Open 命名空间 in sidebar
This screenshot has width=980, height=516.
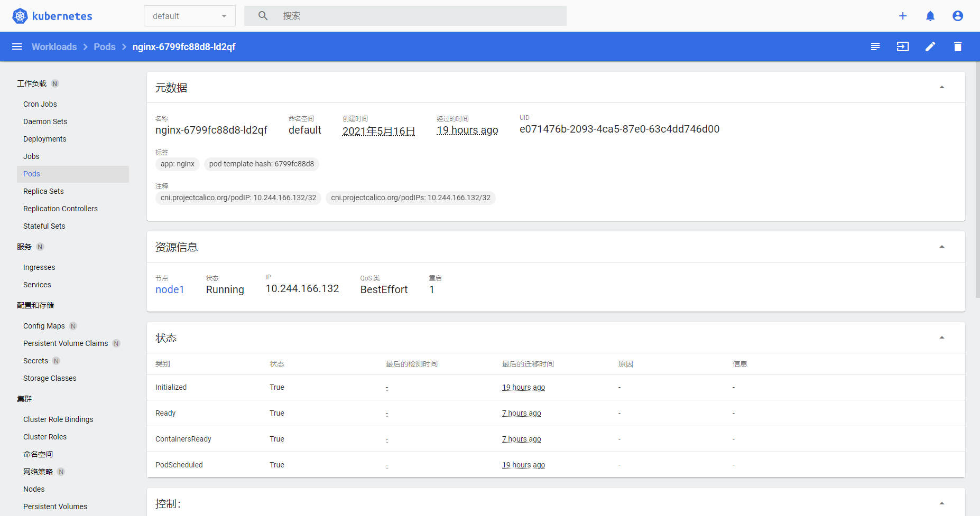tap(38, 454)
